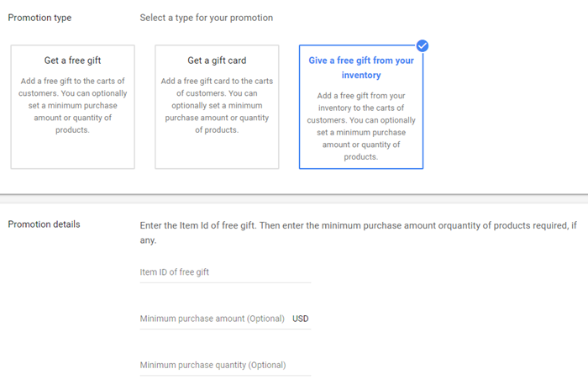588x390 pixels.
Task: Click the description text in gift card option
Action: point(217,105)
